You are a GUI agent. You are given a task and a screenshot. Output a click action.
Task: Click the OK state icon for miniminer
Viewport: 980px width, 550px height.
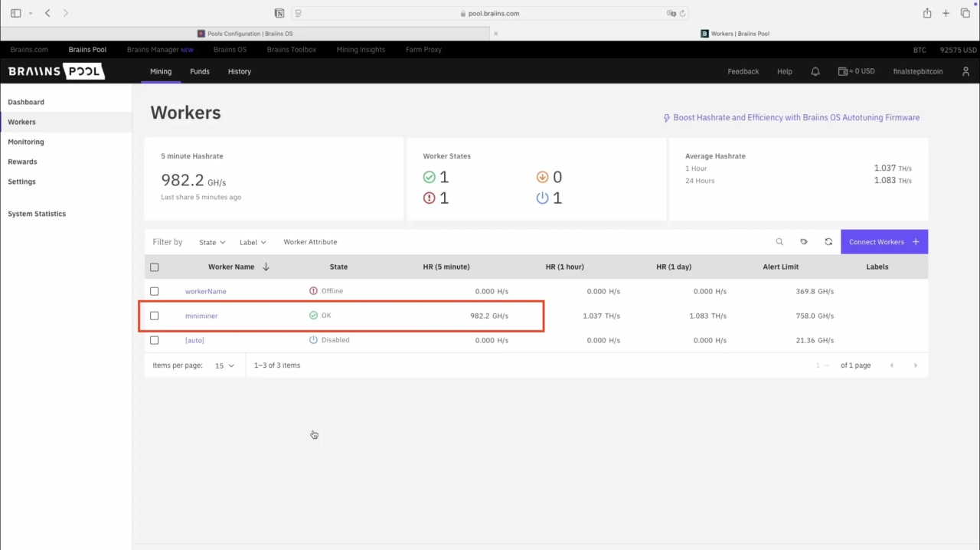[313, 316]
